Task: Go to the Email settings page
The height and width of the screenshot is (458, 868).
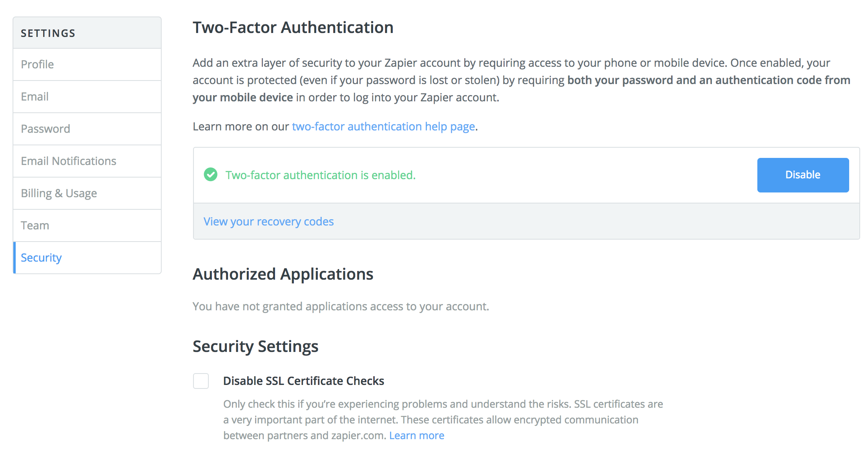Action: 87,97
